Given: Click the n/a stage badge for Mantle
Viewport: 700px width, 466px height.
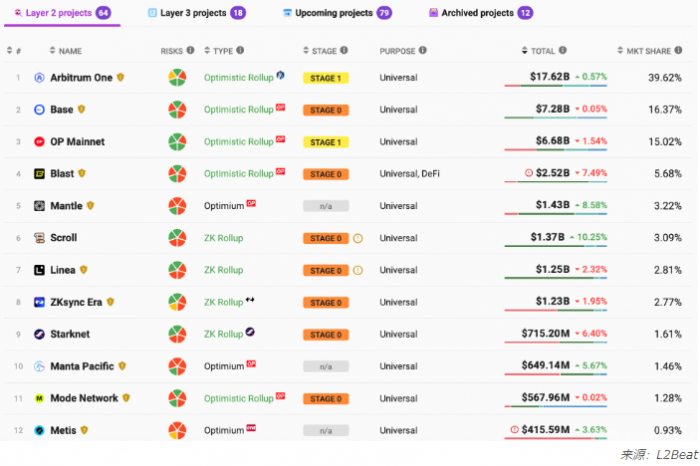Looking at the screenshot, I should pos(325,206).
